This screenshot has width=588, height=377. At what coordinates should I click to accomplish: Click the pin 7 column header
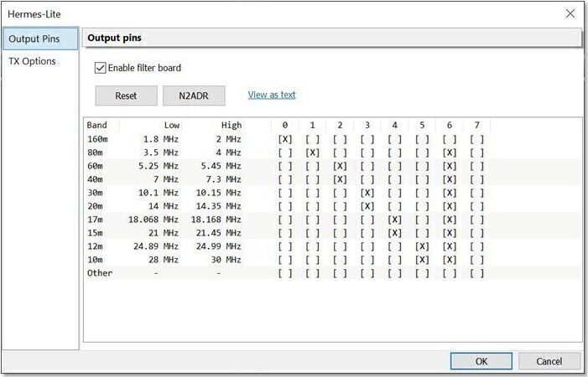476,125
